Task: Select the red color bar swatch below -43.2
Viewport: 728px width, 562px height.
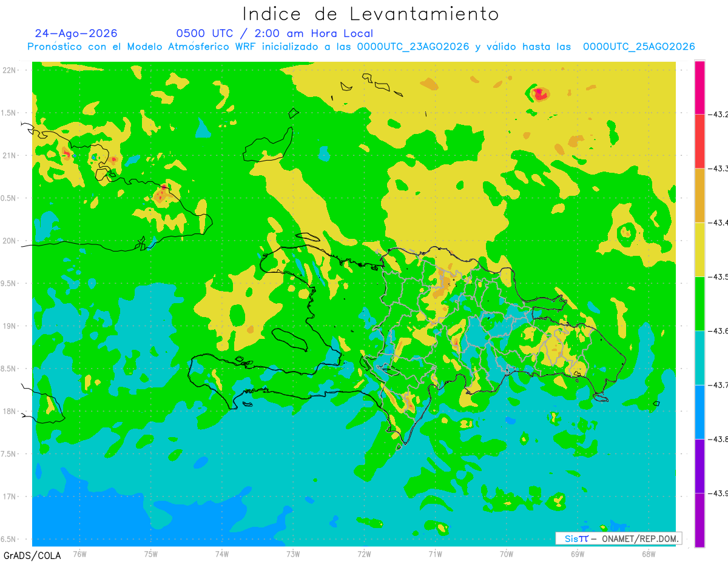Action: [x=699, y=141]
